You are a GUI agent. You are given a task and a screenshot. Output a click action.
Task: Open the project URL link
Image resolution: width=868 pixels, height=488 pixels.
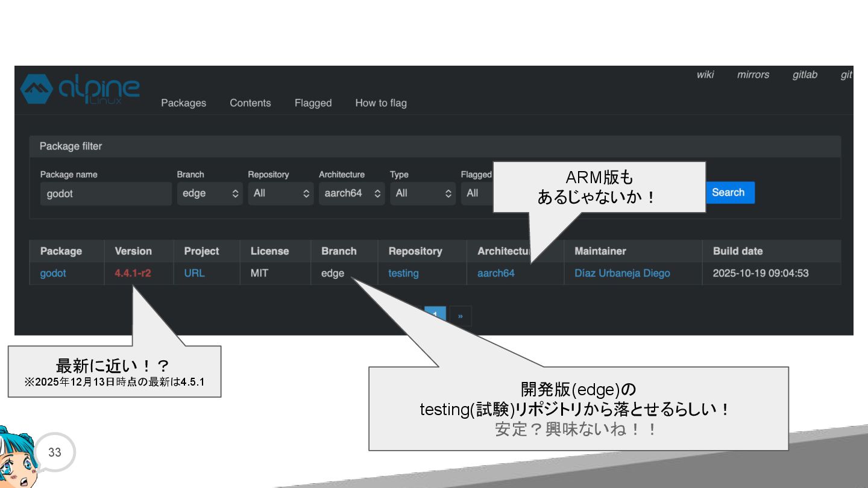point(194,273)
